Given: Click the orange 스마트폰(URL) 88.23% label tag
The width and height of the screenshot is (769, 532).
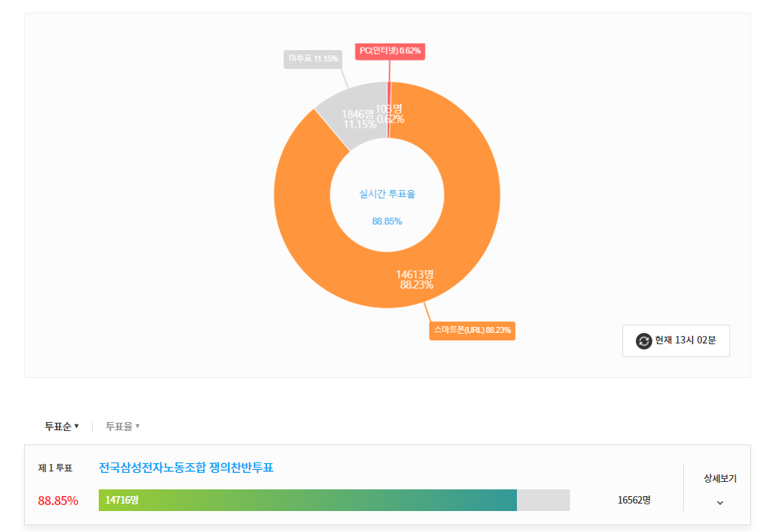Looking at the screenshot, I should coord(472,330).
